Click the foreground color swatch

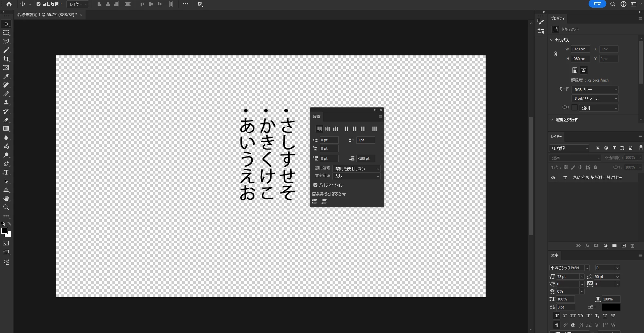point(4,231)
